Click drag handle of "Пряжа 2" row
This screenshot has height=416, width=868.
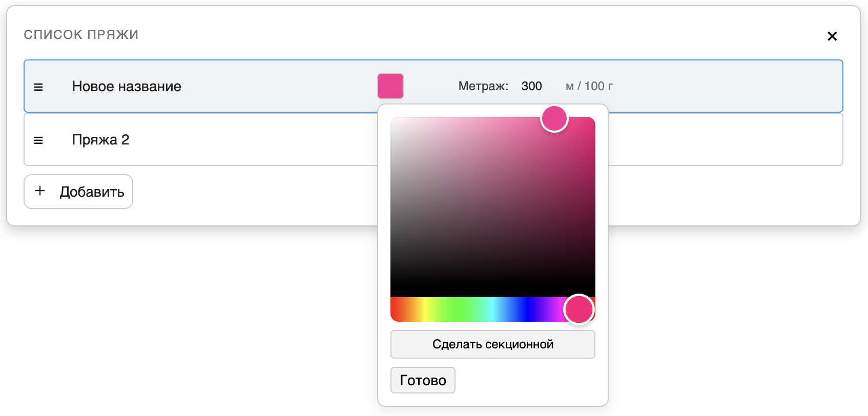point(38,140)
